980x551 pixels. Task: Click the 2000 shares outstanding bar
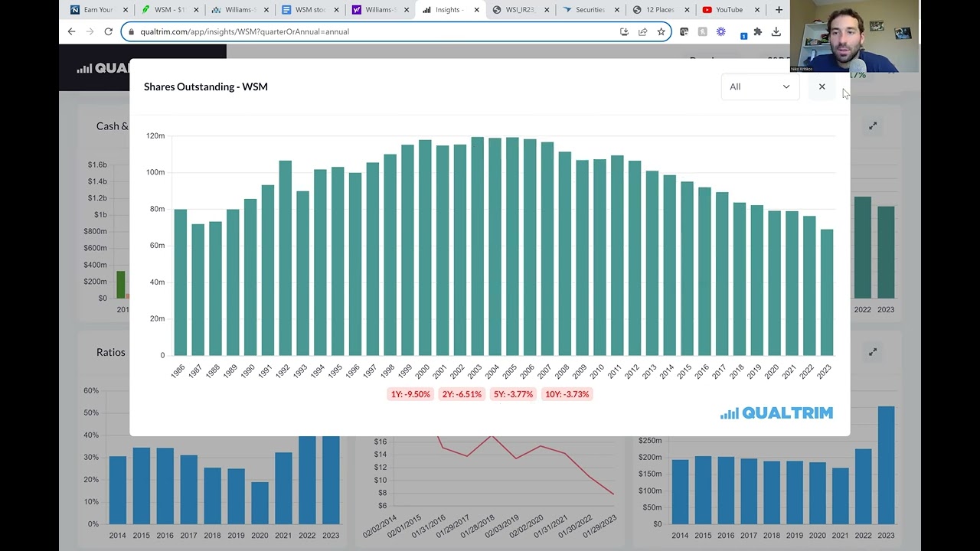pyautogui.click(x=425, y=248)
